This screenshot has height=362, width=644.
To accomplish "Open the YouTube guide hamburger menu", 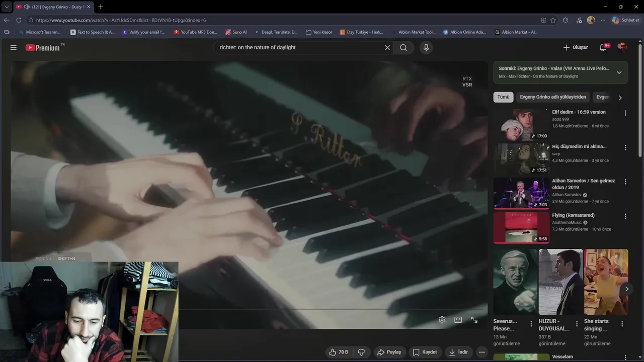I will coord(14,47).
